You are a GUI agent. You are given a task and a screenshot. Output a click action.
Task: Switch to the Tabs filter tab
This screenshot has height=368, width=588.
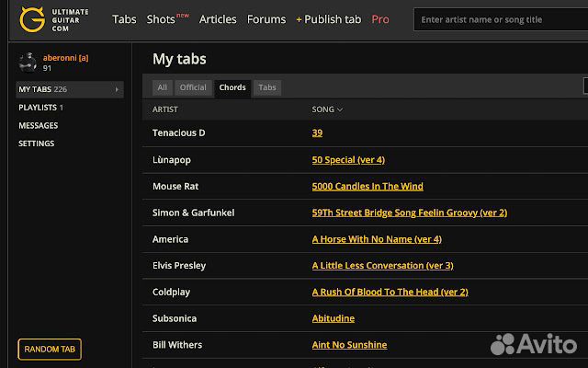click(267, 87)
